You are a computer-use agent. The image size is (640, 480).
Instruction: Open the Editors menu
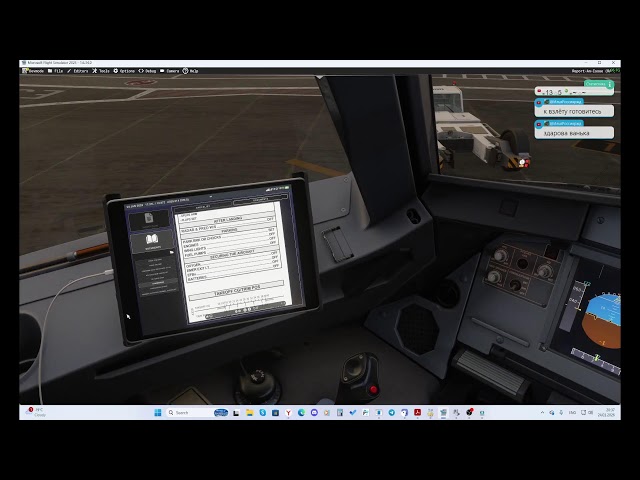click(78, 71)
